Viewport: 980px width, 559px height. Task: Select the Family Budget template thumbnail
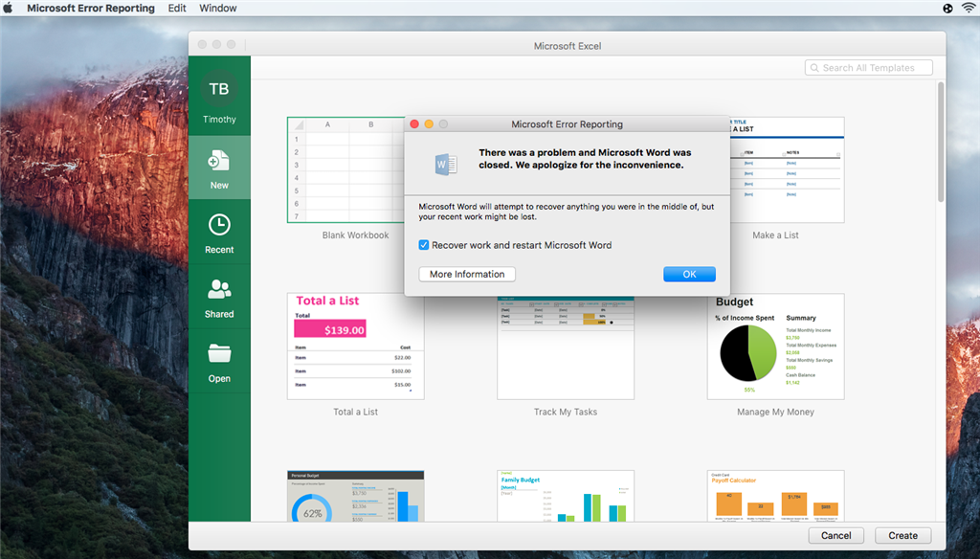click(x=566, y=496)
